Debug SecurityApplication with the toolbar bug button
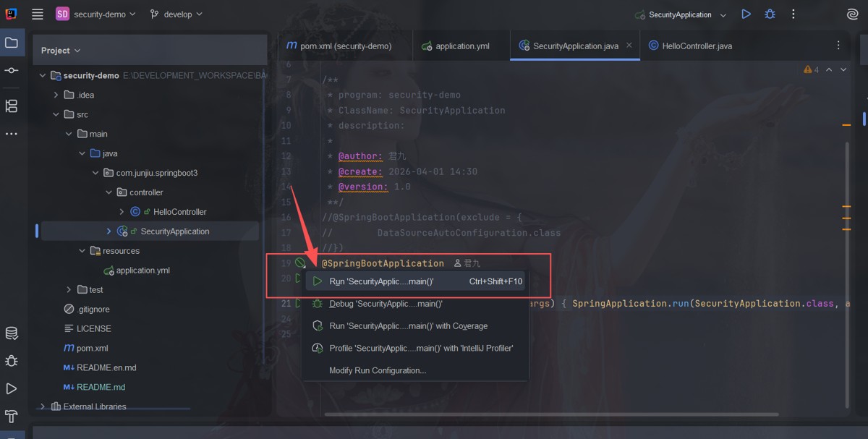Image resolution: width=868 pixels, height=439 pixels. [770, 14]
